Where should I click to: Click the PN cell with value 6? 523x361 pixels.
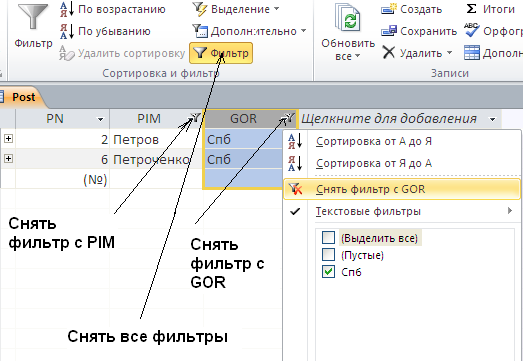tap(62, 159)
